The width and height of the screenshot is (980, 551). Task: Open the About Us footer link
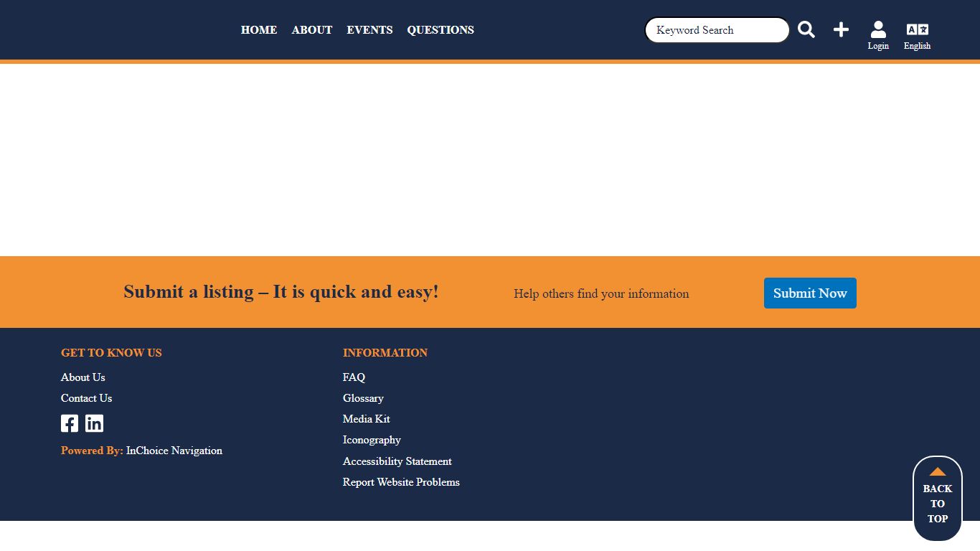83,377
